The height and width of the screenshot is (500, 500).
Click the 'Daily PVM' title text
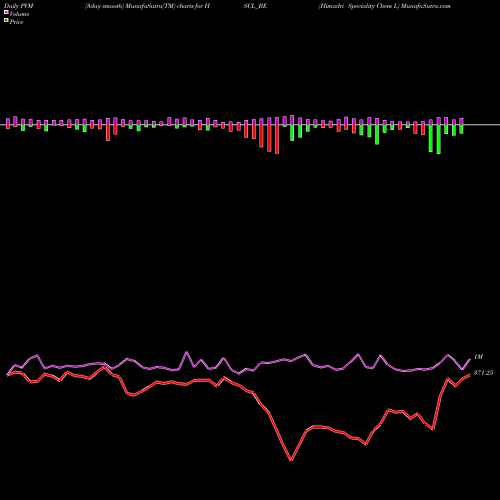[19, 6]
